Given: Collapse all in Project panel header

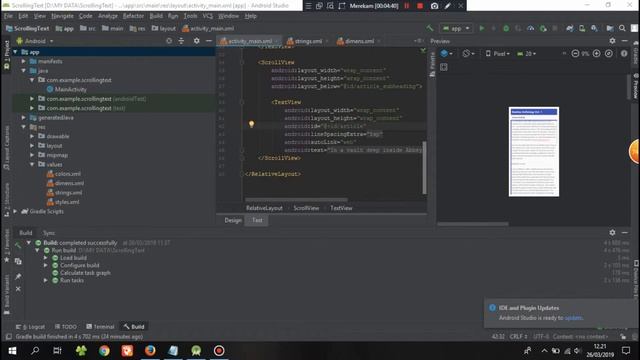Looking at the screenshot, I should pos(181,41).
